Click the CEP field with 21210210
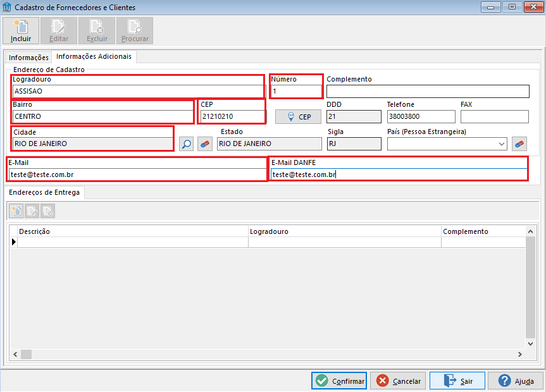Screen dimensions: 546x392 [x=233, y=116]
